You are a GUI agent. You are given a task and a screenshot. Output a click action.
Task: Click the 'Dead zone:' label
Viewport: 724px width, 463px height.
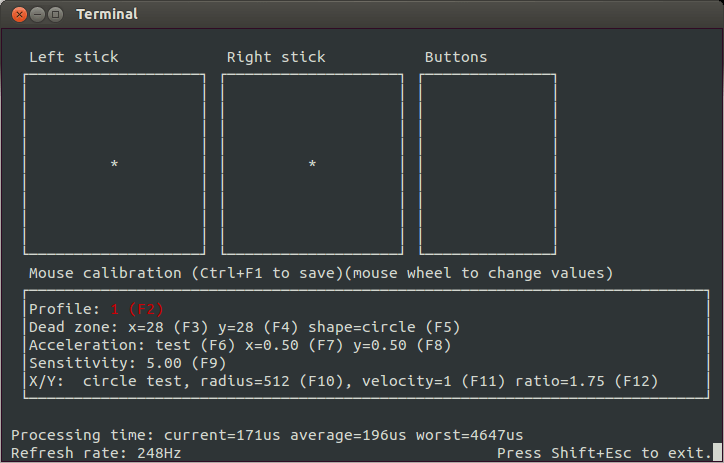click(74, 327)
